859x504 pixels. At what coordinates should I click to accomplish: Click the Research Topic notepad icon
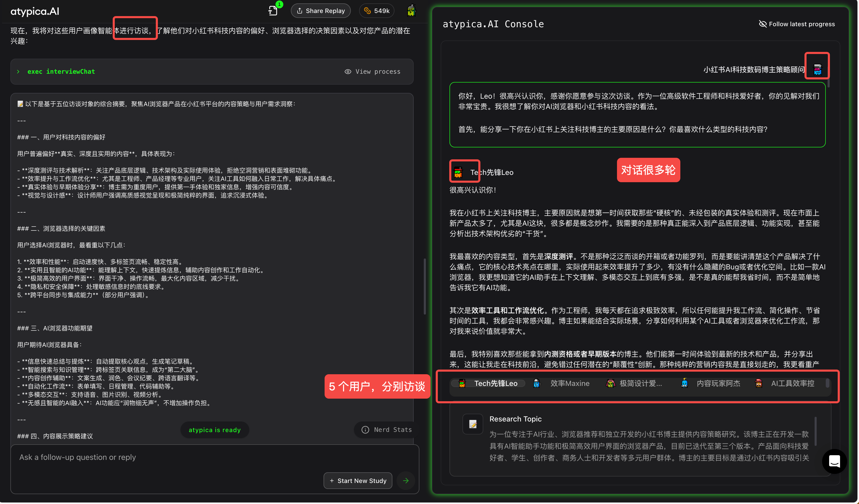click(473, 424)
